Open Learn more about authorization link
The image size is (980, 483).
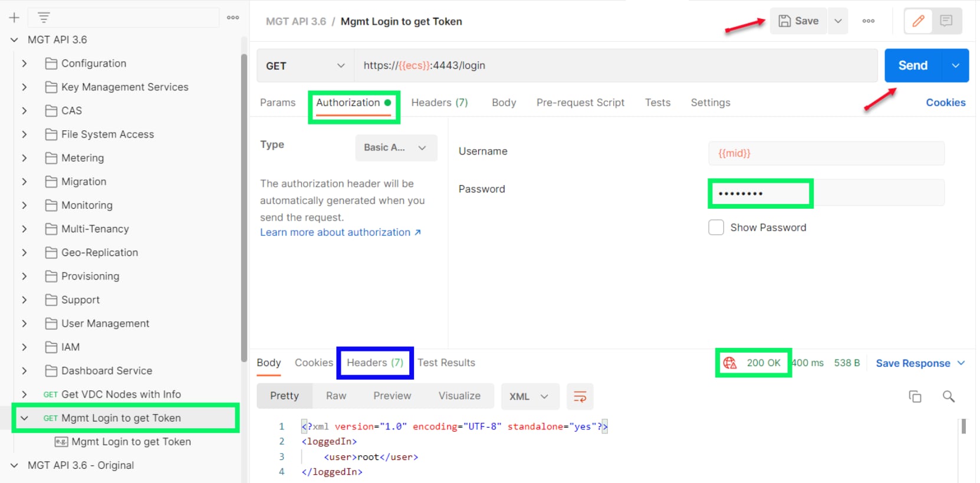pos(341,232)
